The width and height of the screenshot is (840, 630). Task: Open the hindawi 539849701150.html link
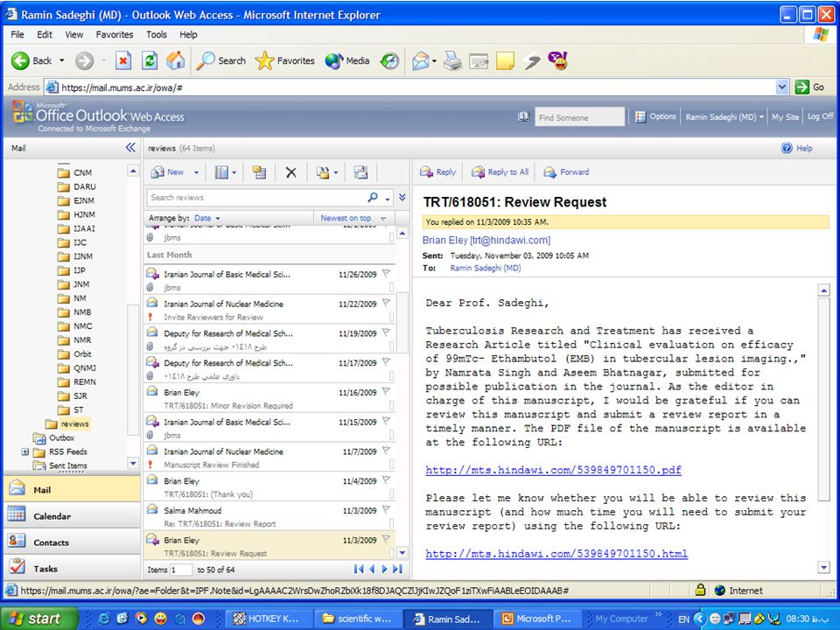click(x=556, y=554)
